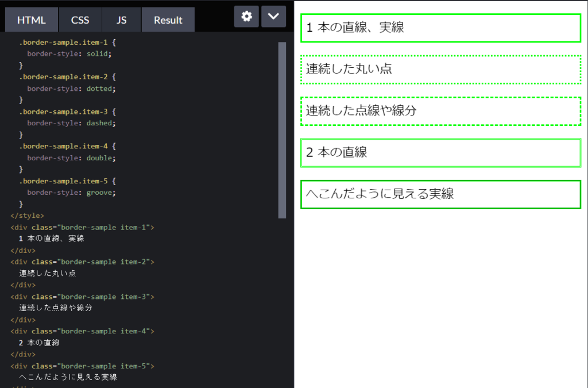Click the '<div class="border-sample item-1">' code line
588x388 pixels.
(x=83, y=228)
